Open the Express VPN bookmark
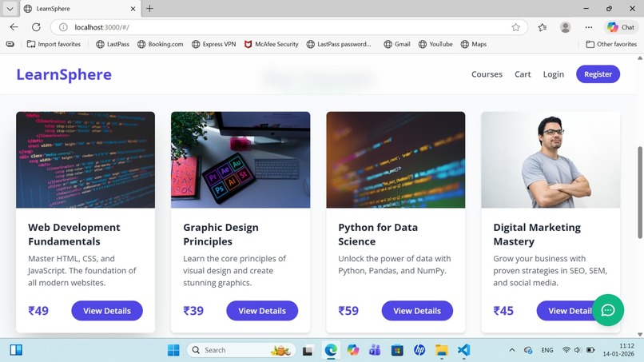 pos(213,44)
